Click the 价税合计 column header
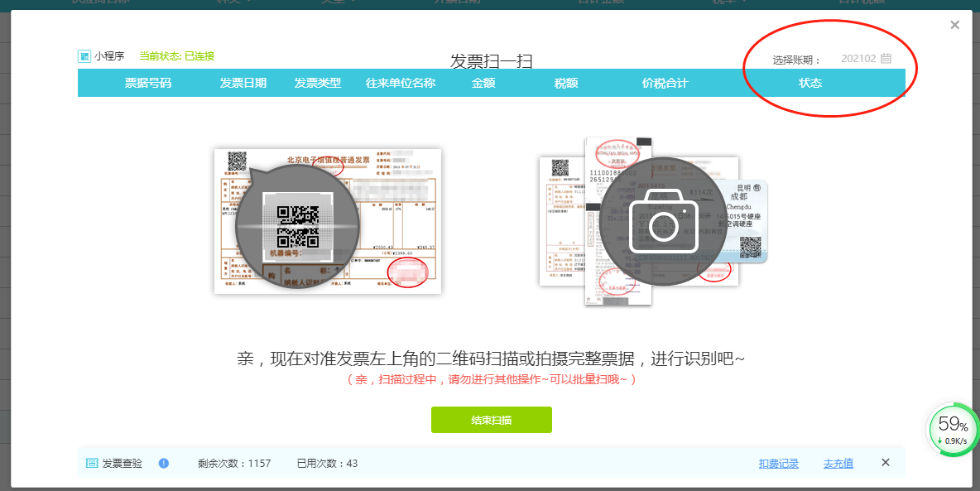This screenshot has width=980, height=491. [665, 83]
